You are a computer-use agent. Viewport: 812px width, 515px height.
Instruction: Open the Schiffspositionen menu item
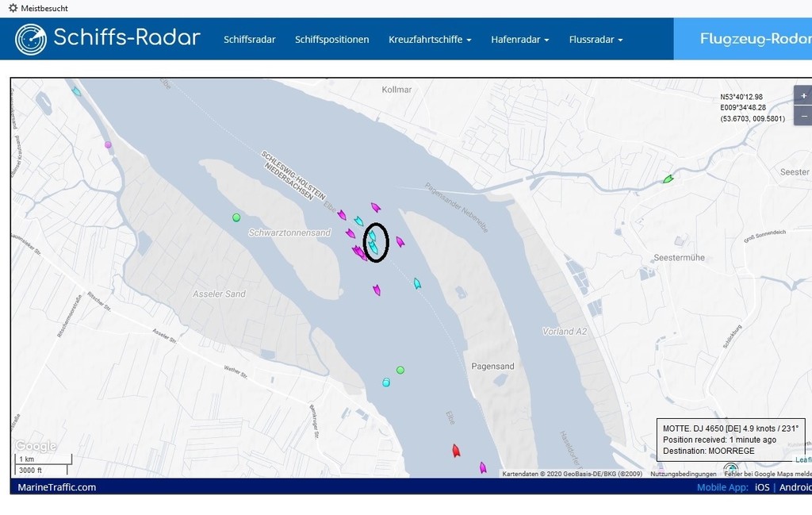tap(332, 40)
